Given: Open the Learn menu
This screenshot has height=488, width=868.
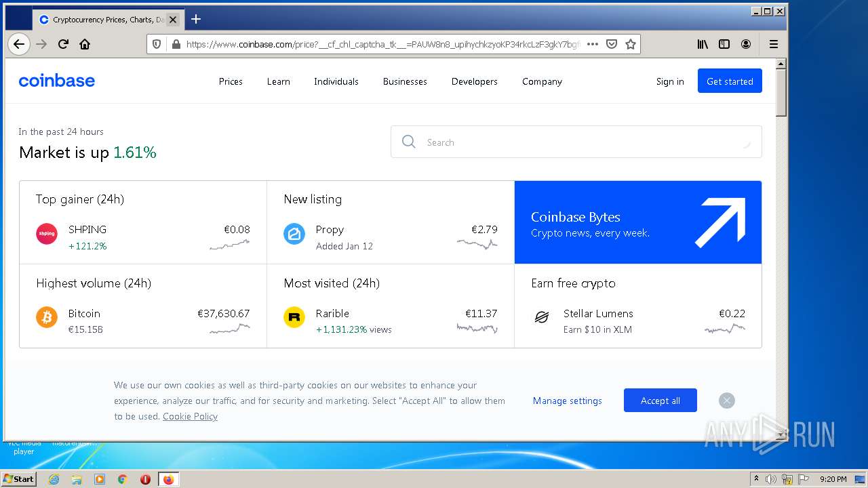Looking at the screenshot, I should pos(278,81).
